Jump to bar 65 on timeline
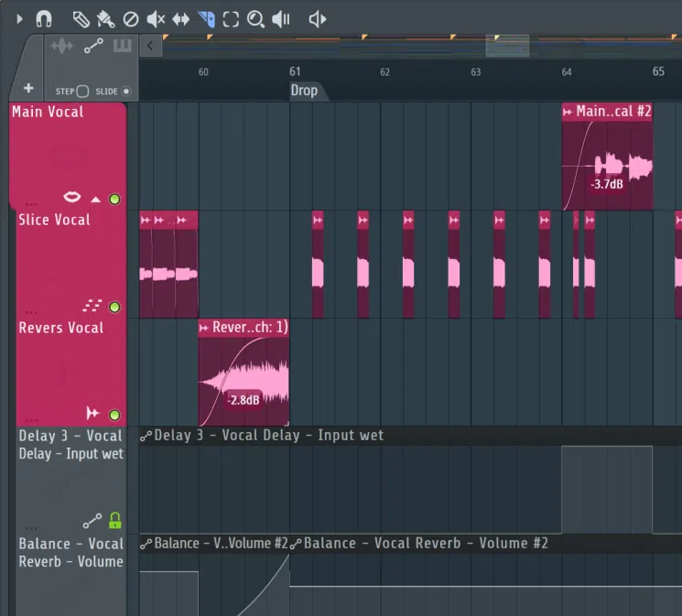This screenshot has height=616, width=682. (x=658, y=71)
